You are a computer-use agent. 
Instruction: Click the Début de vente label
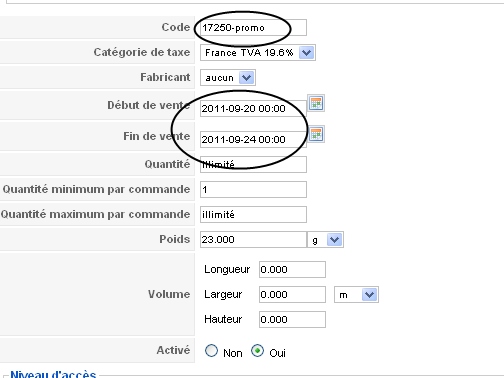[x=149, y=105]
